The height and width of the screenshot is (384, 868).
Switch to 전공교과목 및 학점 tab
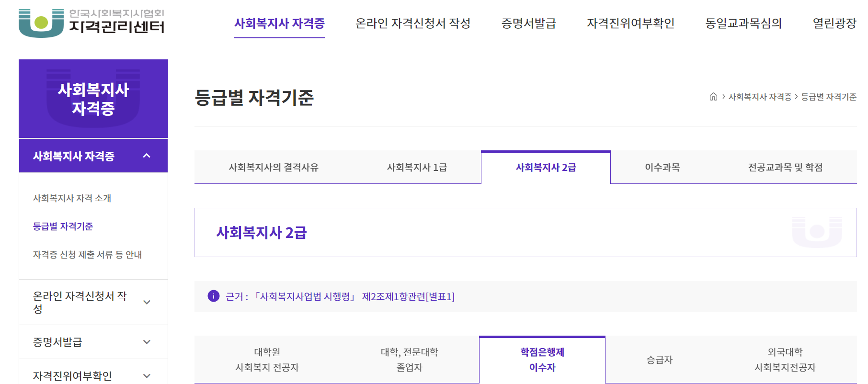tap(785, 167)
